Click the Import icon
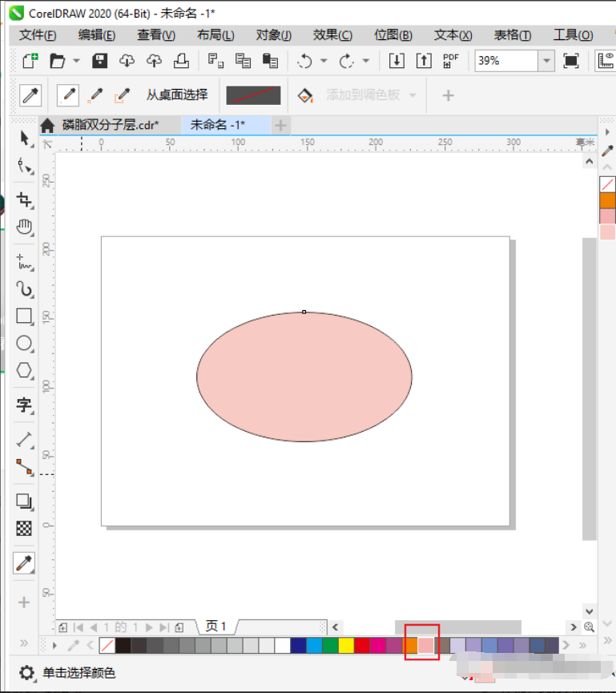616x693 pixels. pos(397,61)
